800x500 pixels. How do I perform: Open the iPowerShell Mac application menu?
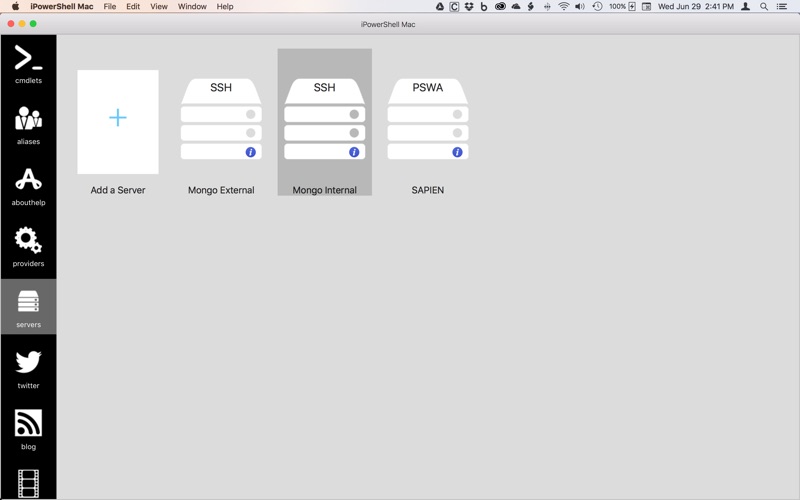coord(61,7)
